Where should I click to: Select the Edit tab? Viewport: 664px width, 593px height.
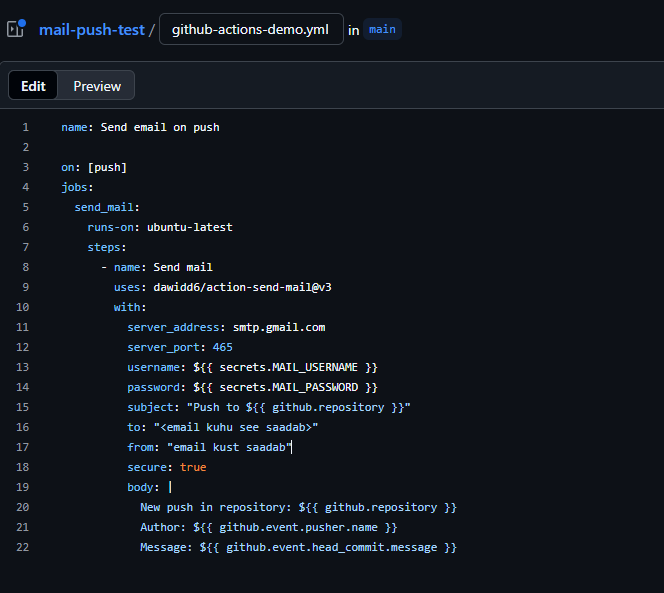coord(33,86)
